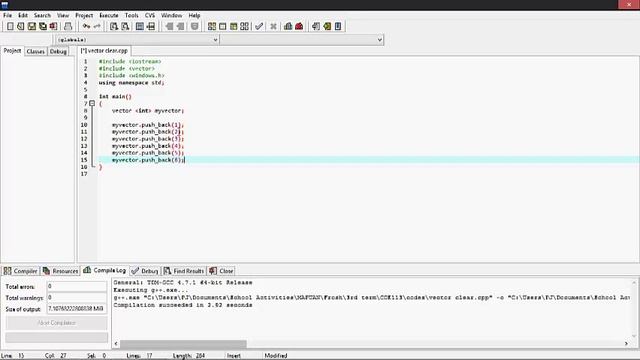Screen dimensions: 640x360
Task: Click the 'Modified' status bar entry
Action: coord(276,356)
